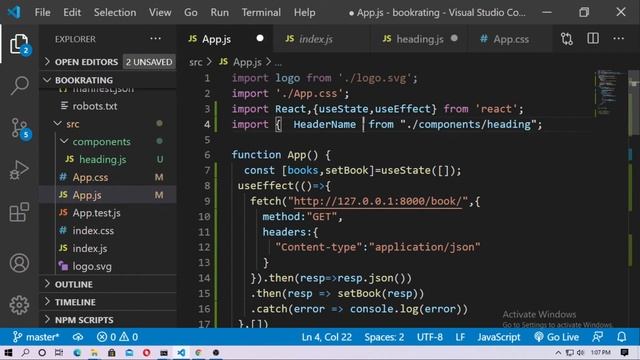Viewport: 640px width, 360px height.
Task: Open the Run and Debug view
Action: tap(19, 170)
